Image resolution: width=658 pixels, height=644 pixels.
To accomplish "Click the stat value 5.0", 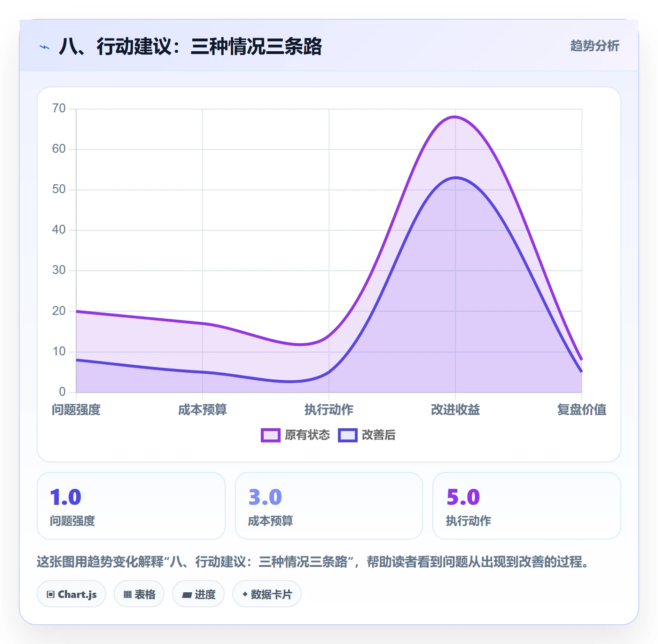I will (x=463, y=497).
